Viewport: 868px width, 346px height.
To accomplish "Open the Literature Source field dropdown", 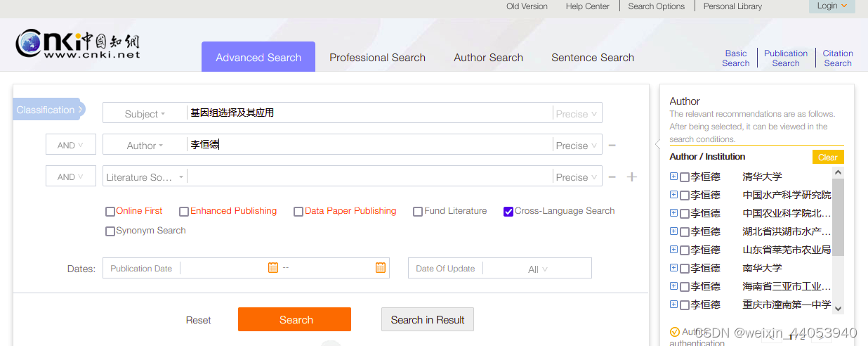I will click(145, 177).
